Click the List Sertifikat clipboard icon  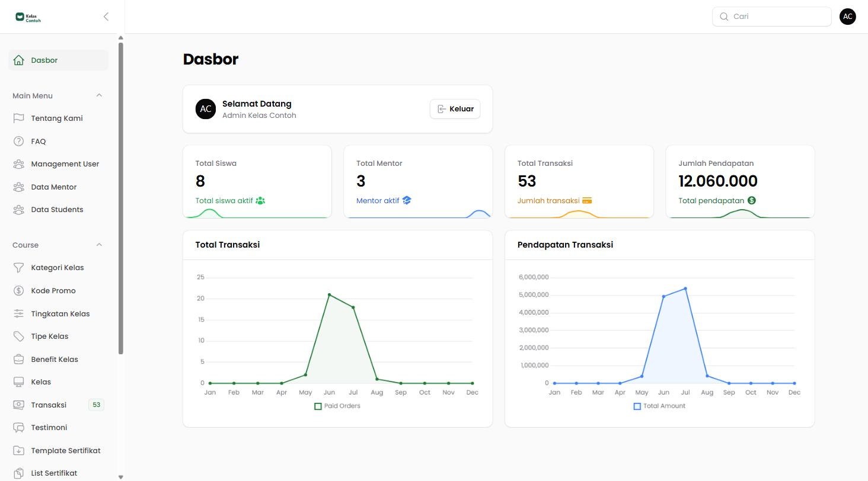pyautogui.click(x=18, y=473)
